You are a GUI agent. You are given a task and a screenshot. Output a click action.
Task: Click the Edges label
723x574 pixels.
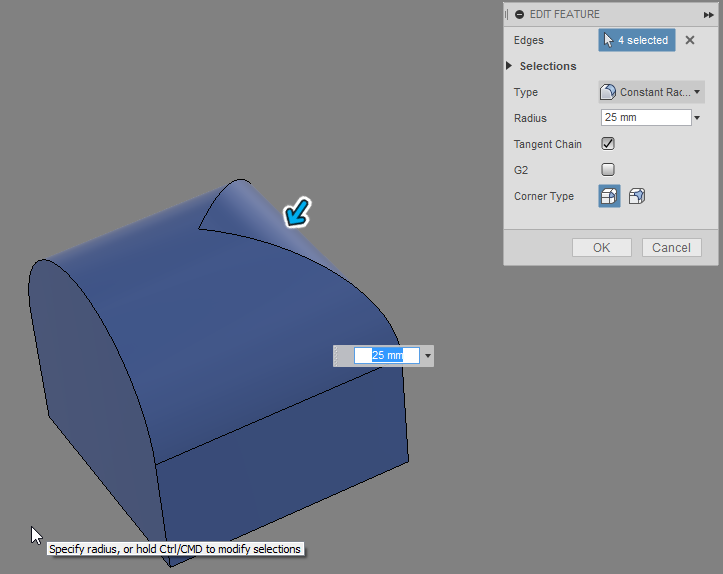click(528, 40)
